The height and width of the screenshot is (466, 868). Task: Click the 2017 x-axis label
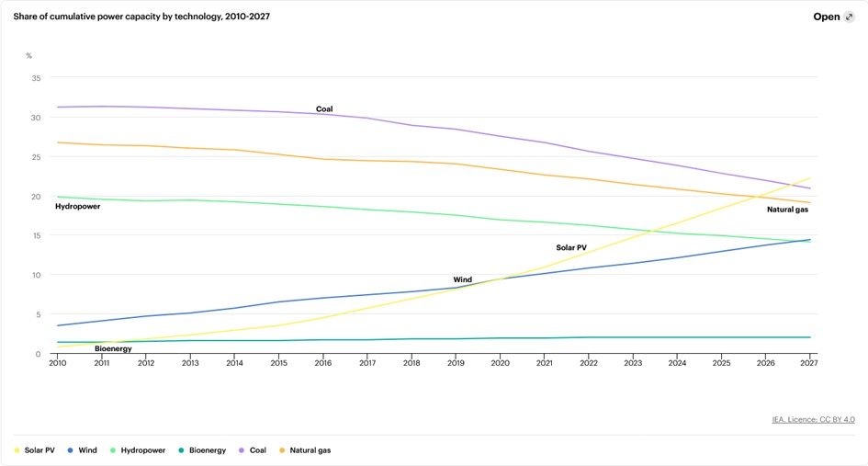[367, 363]
